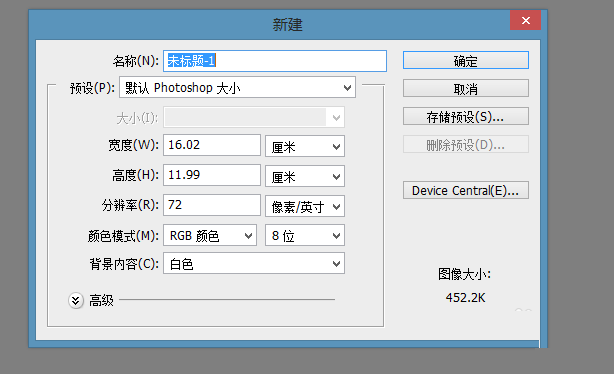Expand the 高级 section chevron icon
This screenshot has height=374, width=614.
point(76,301)
